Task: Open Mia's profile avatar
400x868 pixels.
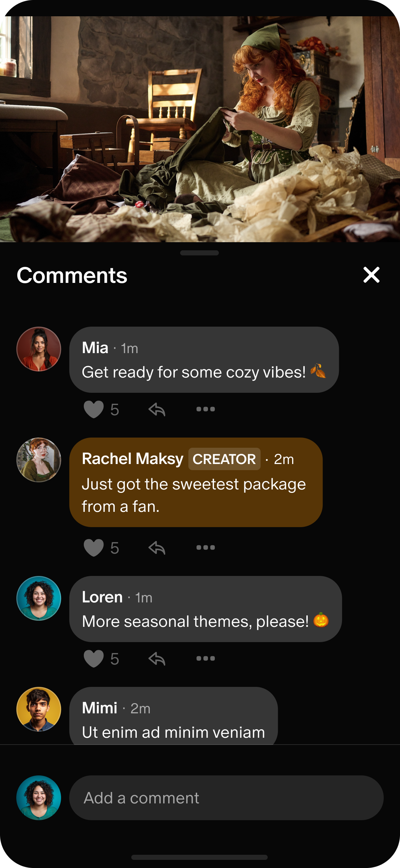Action: click(x=39, y=349)
